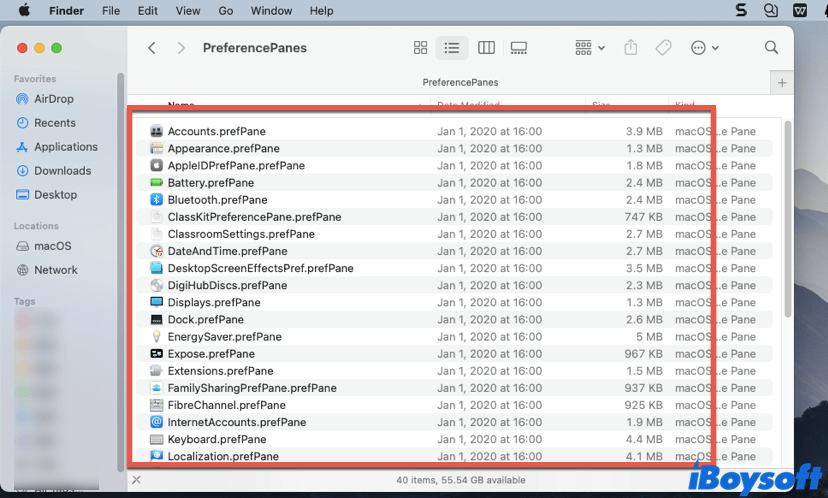Click the Share toolbar icon

[631, 48]
